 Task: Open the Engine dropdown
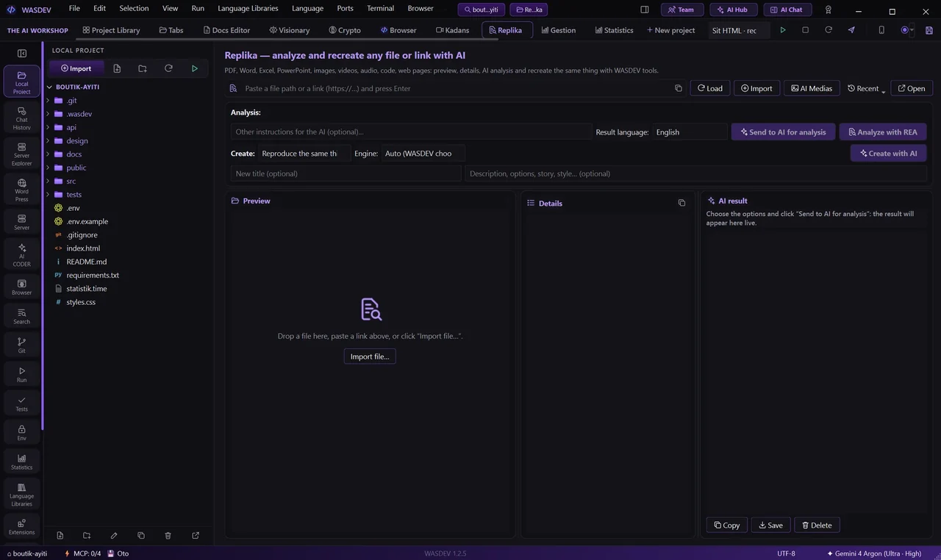point(423,154)
